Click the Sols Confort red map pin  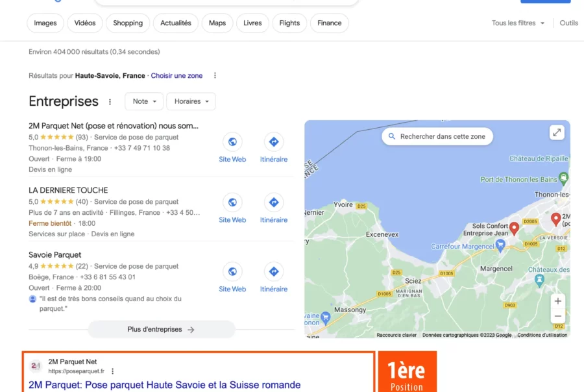tap(514, 228)
